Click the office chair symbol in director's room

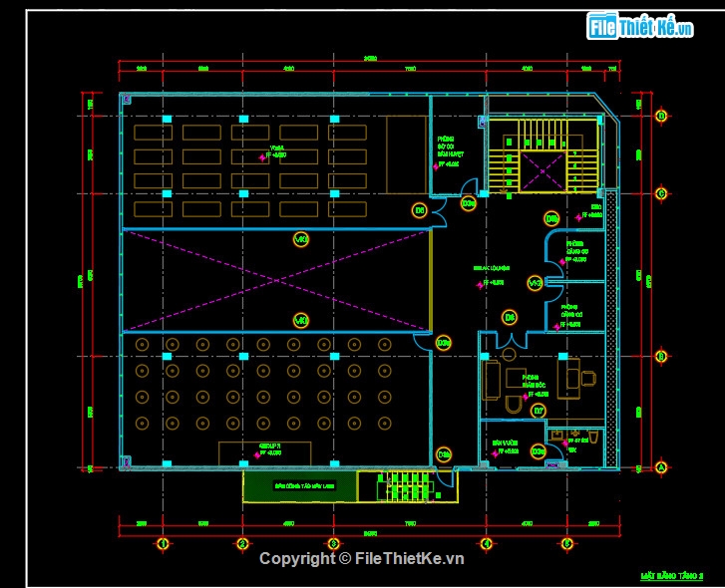[x=587, y=379]
